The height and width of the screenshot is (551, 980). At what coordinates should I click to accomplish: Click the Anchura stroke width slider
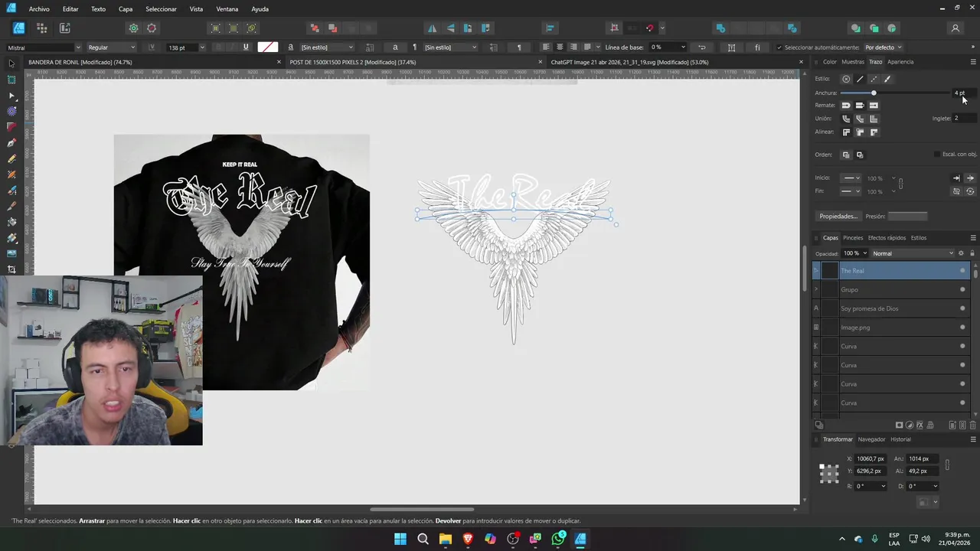895,93
